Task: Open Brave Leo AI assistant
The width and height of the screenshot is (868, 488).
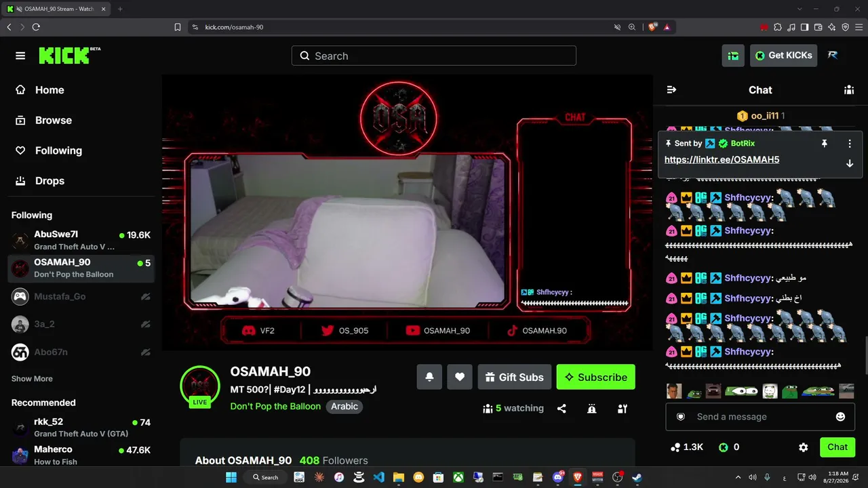Action: point(832,27)
